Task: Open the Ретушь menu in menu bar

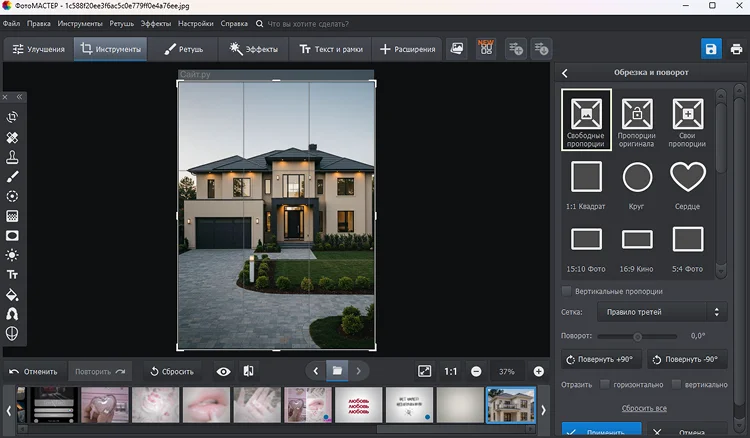Action: pyautogui.click(x=121, y=23)
